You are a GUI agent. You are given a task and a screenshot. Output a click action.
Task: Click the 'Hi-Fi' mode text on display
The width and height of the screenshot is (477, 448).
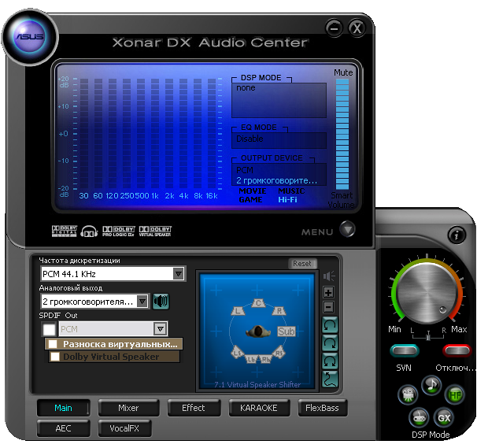[287, 200]
